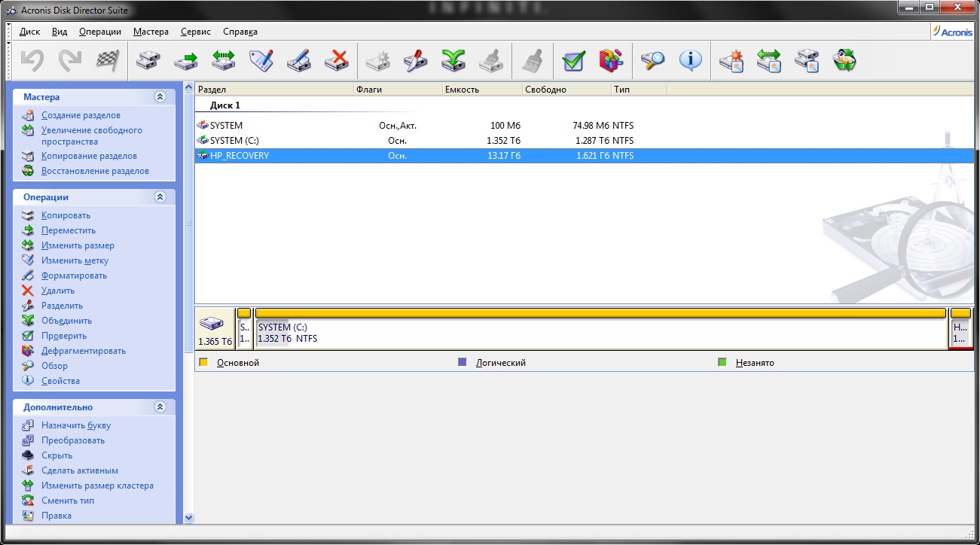Click the Сменить тип sidebar link
This screenshot has width=980, height=545.
[x=68, y=501]
